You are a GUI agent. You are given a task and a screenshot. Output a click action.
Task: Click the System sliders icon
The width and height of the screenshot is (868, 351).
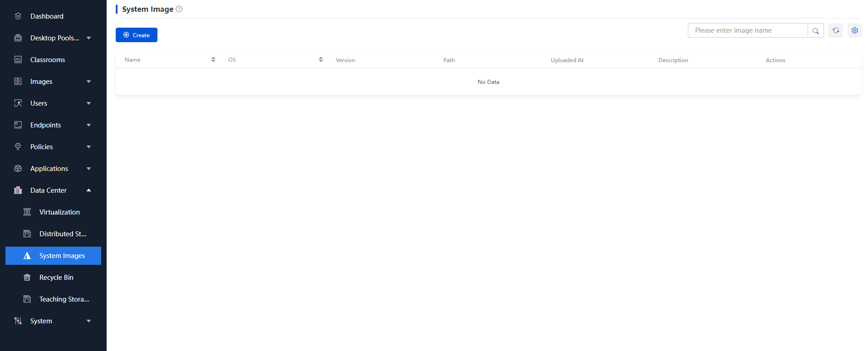tap(18, 321)
